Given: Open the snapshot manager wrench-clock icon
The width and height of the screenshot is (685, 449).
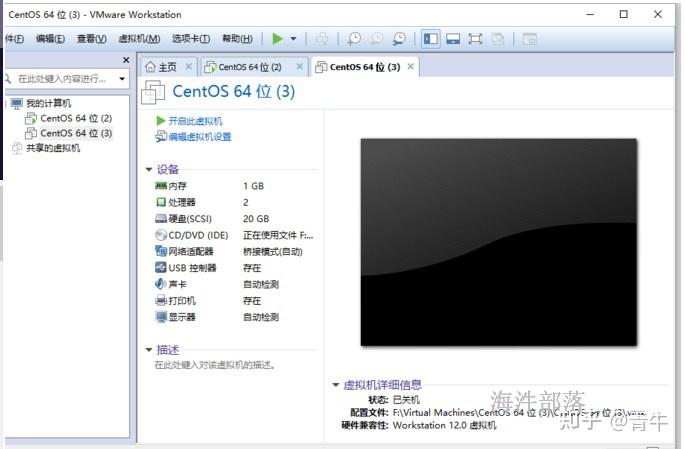Looking at the screenshot, I should pos(399,39).
